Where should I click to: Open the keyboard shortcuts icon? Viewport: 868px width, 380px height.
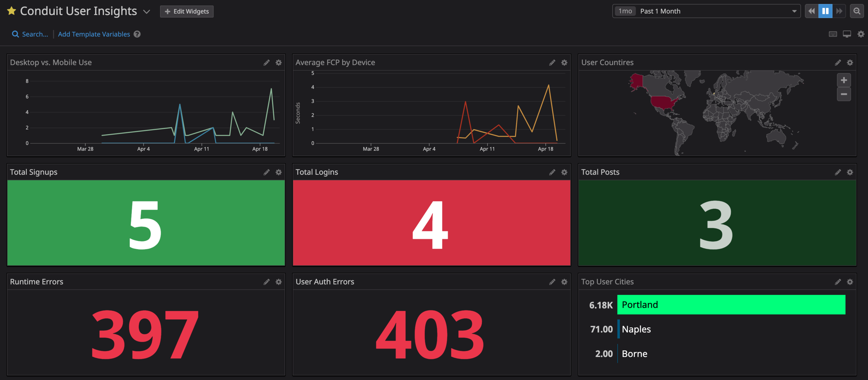(833, 34)
